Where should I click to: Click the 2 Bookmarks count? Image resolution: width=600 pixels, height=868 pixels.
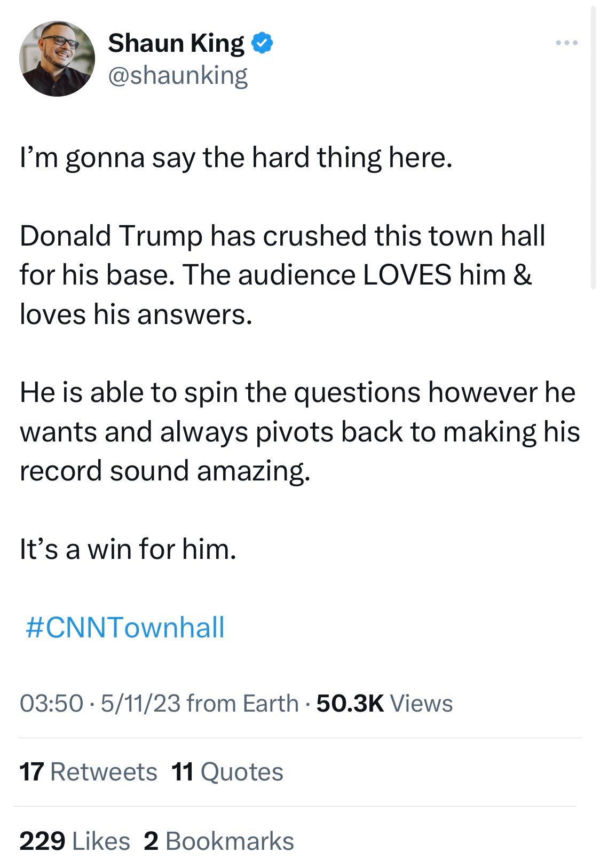coord(219,841)
